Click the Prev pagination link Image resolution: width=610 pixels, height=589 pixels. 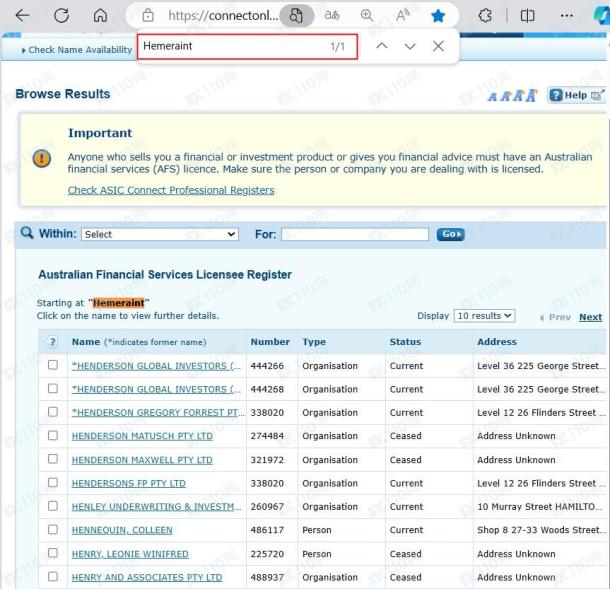pos(555,317)
